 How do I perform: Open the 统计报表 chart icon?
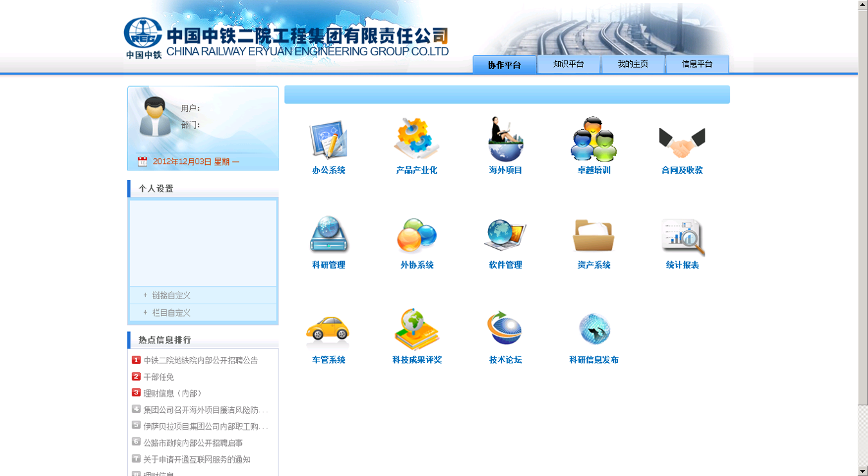coord(682,237)
